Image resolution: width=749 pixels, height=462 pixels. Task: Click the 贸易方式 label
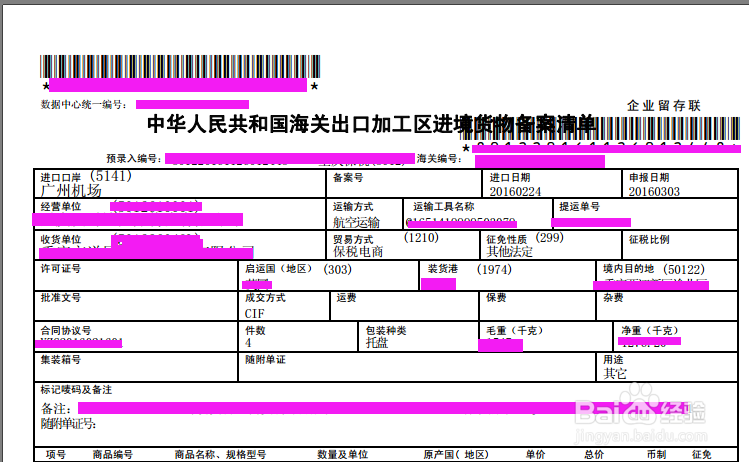[353, 239]
